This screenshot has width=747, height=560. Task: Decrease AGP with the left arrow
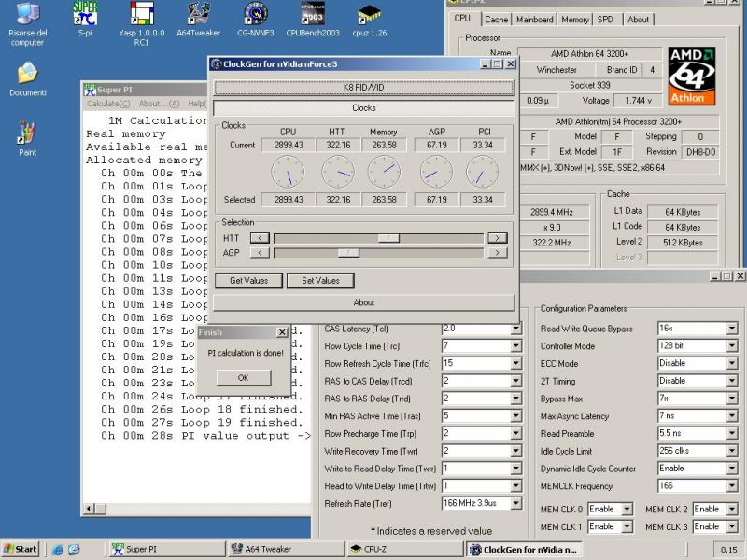260,252
